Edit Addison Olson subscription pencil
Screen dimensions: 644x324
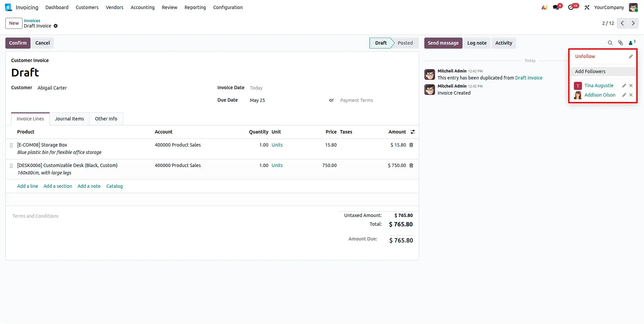624,95
